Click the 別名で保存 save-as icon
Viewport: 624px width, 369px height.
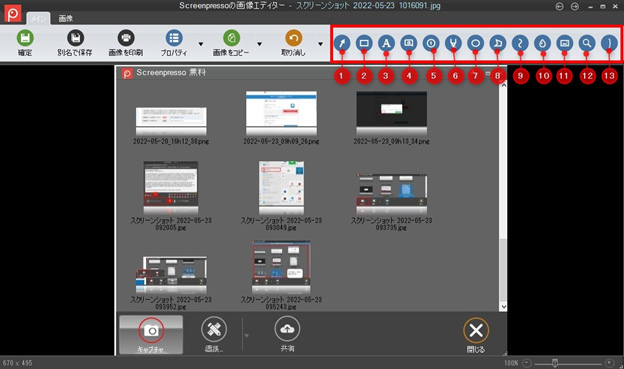[x=75, y=38]
